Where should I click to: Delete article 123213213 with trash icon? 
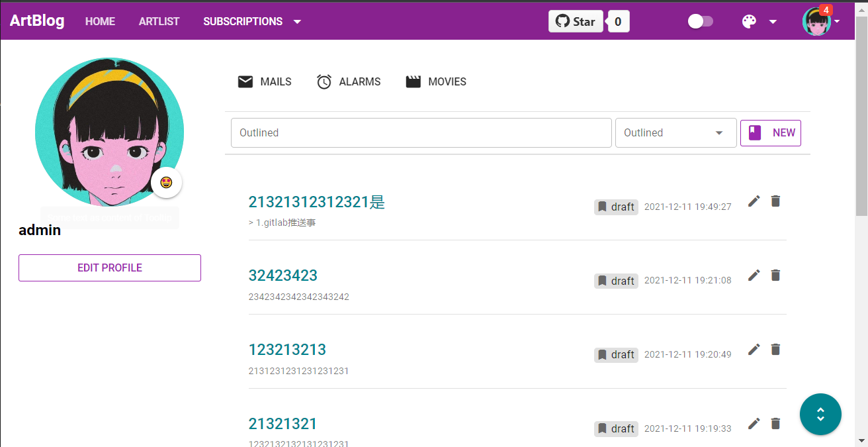click(776, 349)
